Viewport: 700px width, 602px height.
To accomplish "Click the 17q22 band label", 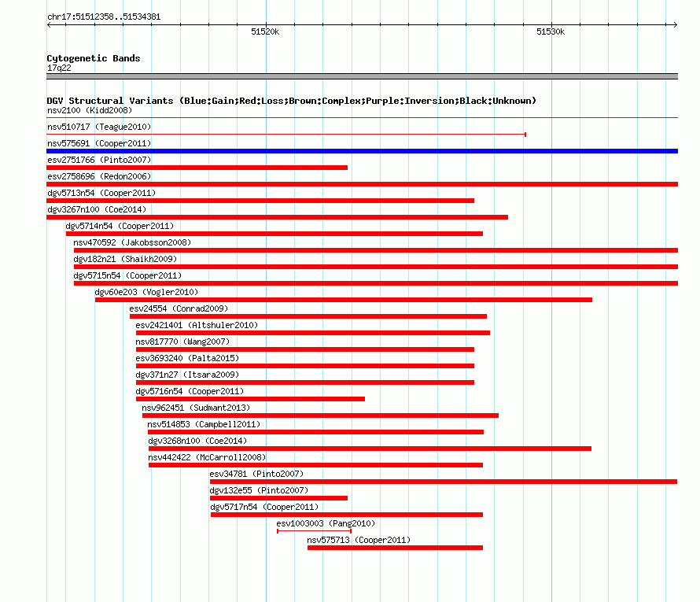I will (59, 68).
